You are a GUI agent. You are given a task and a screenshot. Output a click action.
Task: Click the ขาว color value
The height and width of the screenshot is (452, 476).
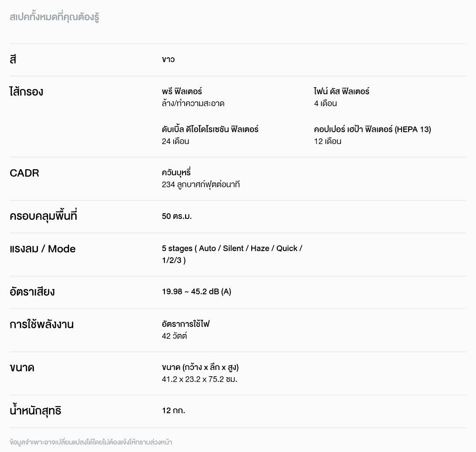point(168,59)
